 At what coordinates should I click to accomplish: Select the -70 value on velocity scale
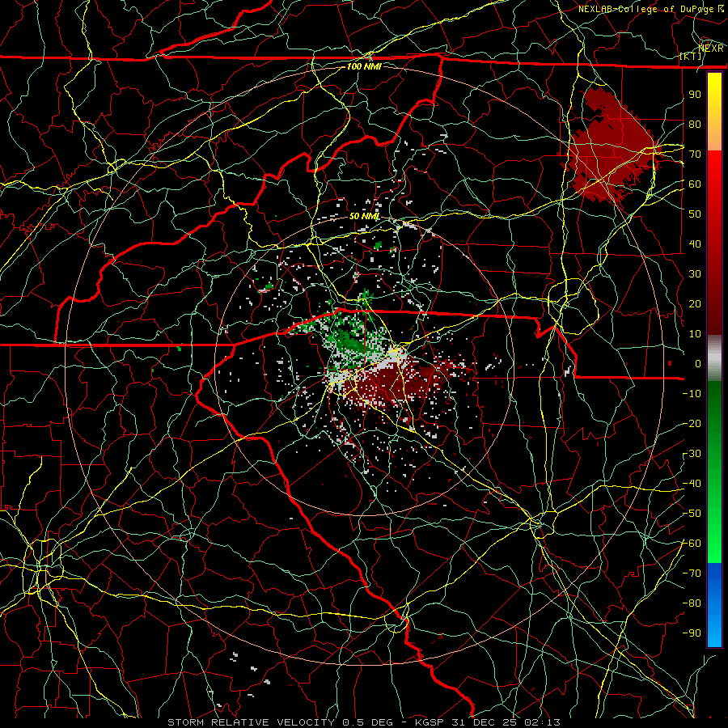pyautogui.click(x=692, y=574)
